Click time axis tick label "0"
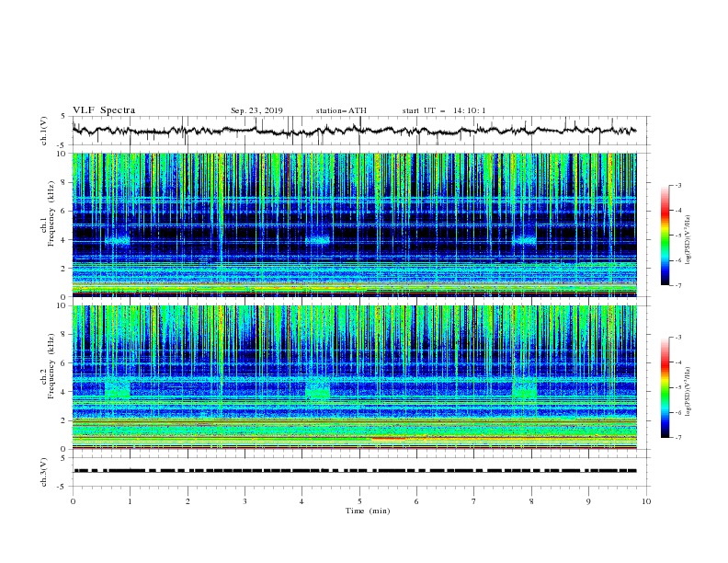Viewport: 728px width, 563px height. (x=73, y=501)
